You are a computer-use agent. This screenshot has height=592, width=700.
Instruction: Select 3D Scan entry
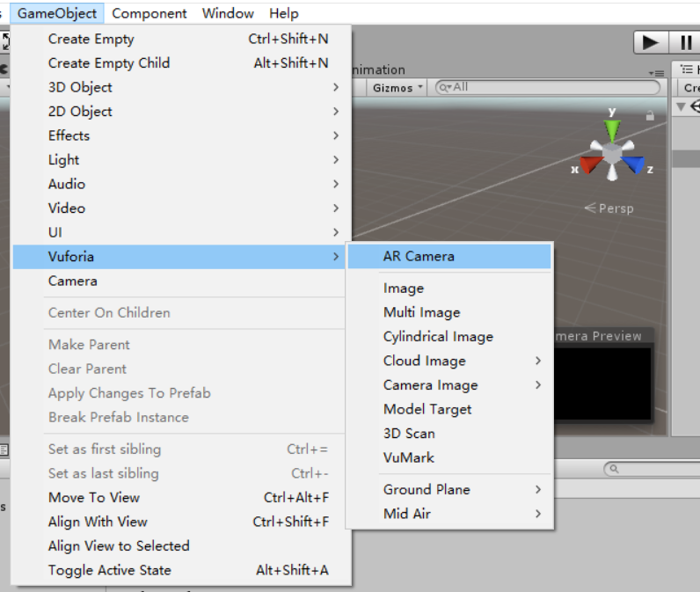pyautogui.click(x=449, y=433)
